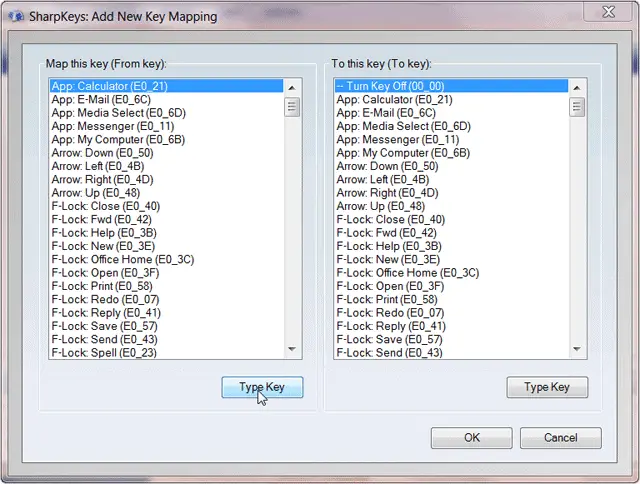
Task: Select F-Lock: Print (E0_58) in From key list
Action: pos(166,286)
